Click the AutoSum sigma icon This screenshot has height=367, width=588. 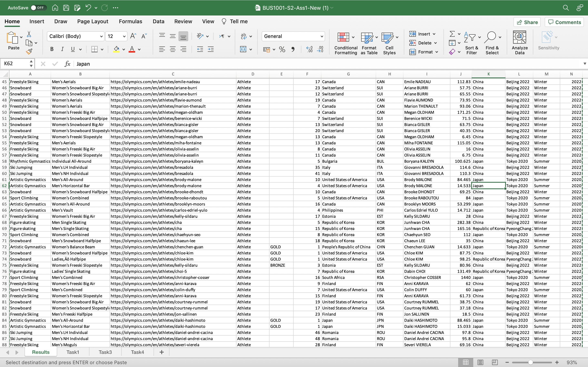tap(452, 34)
